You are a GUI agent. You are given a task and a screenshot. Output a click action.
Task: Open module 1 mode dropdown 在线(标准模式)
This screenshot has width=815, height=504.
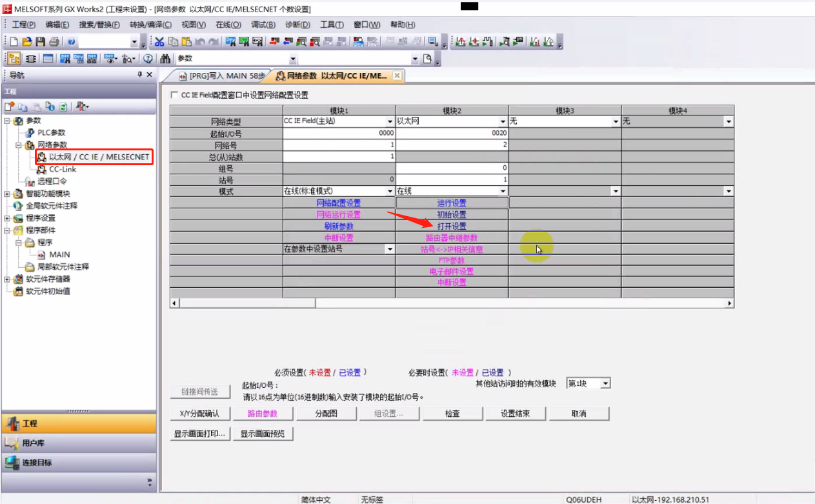click(x=390, y=192)
